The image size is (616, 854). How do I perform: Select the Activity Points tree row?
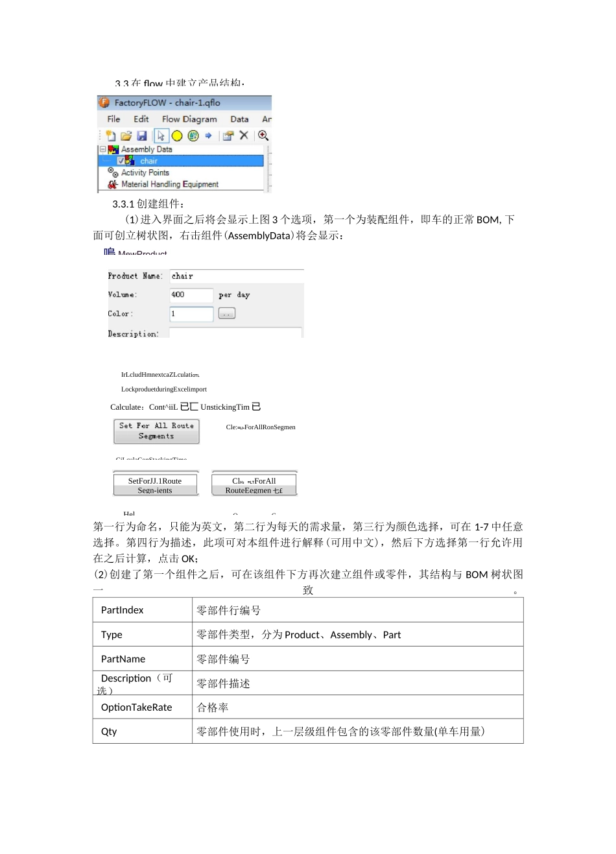tap(145, 172)
